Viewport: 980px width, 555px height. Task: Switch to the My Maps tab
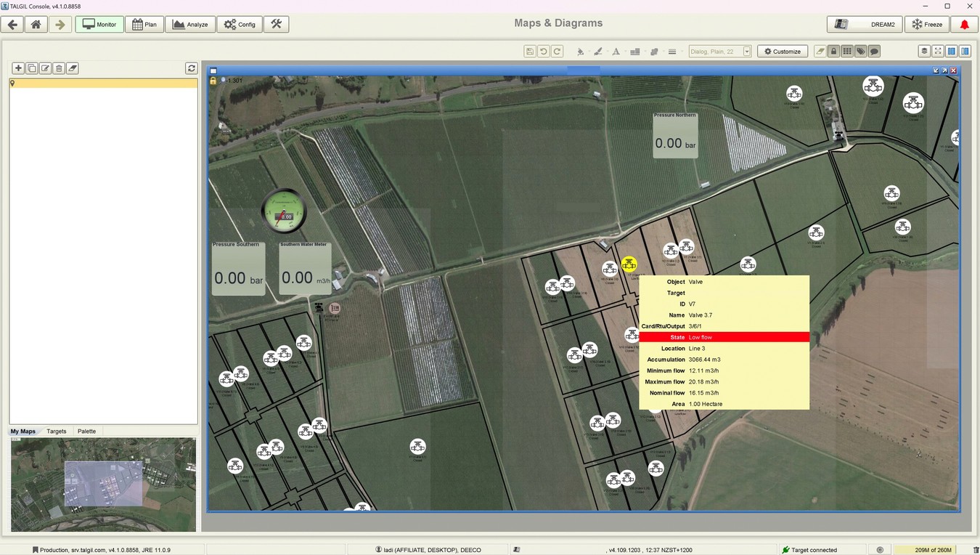coord(23,432)
